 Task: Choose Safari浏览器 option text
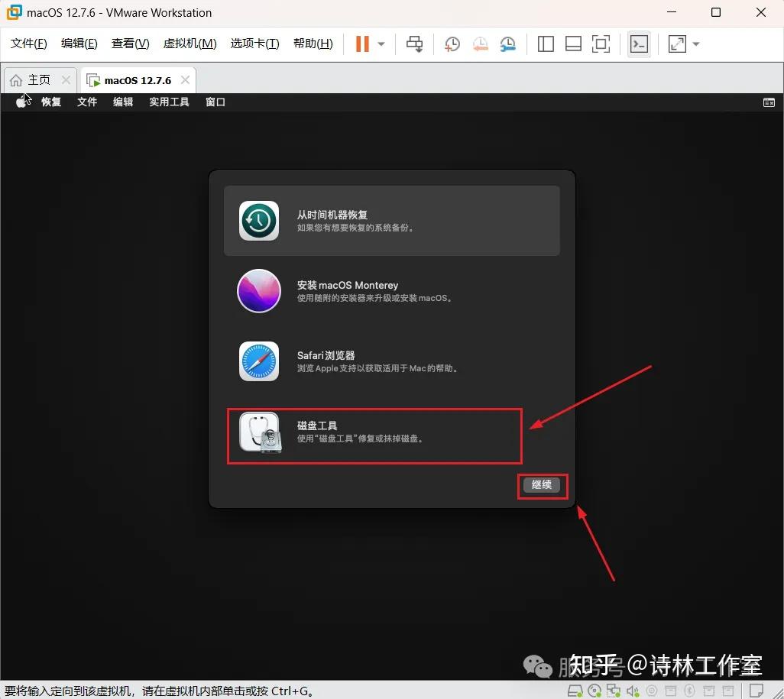pos(326,355)
